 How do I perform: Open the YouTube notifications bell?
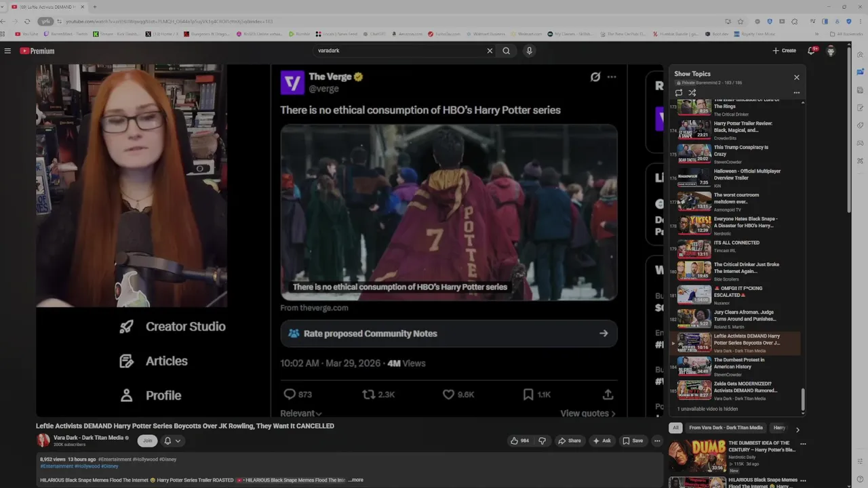(811, 51)
